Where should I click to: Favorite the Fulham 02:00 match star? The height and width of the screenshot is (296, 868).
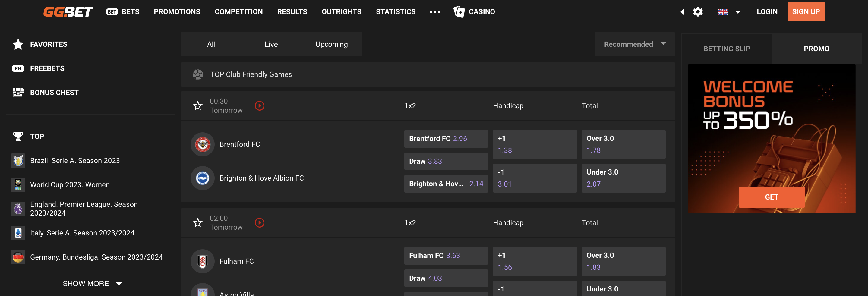tap(198, 222)
